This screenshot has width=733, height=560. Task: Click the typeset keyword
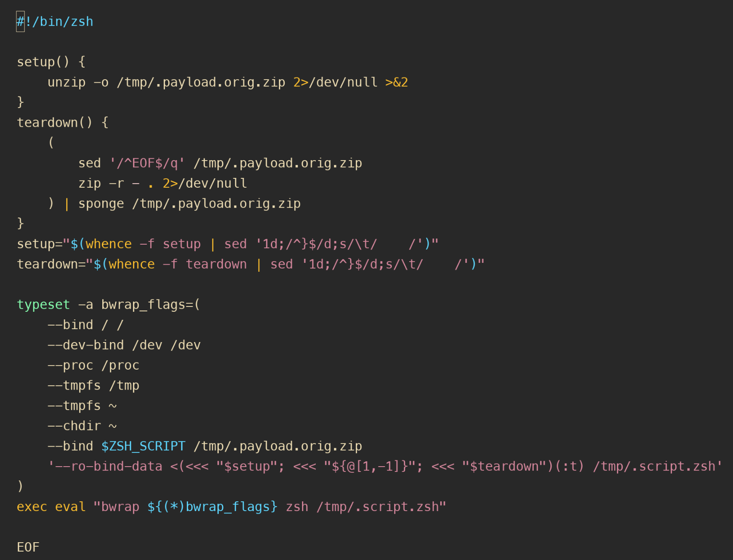click(x=43, y=305)
